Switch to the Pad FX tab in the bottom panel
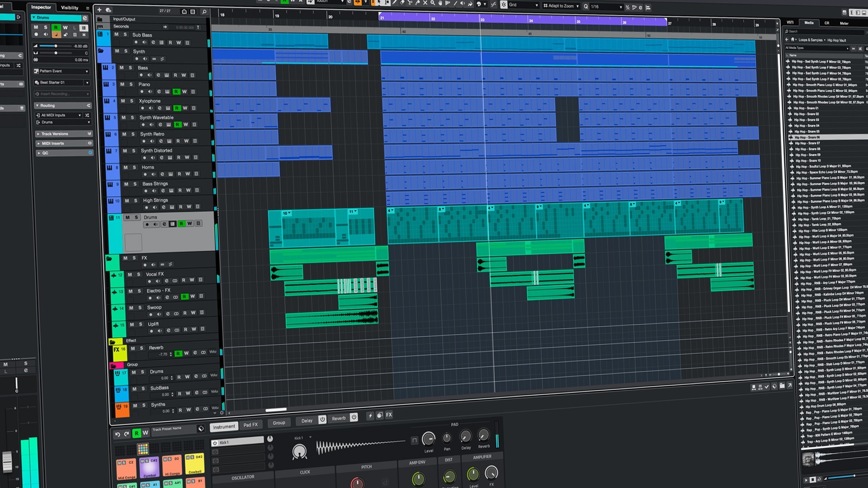Viewport: 868px width, 488px height. point(250,424)
